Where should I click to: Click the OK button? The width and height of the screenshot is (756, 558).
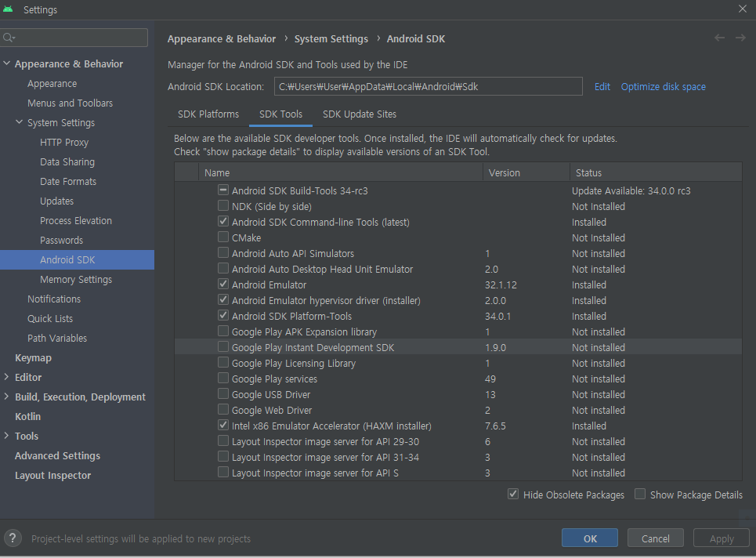point(590,538)
